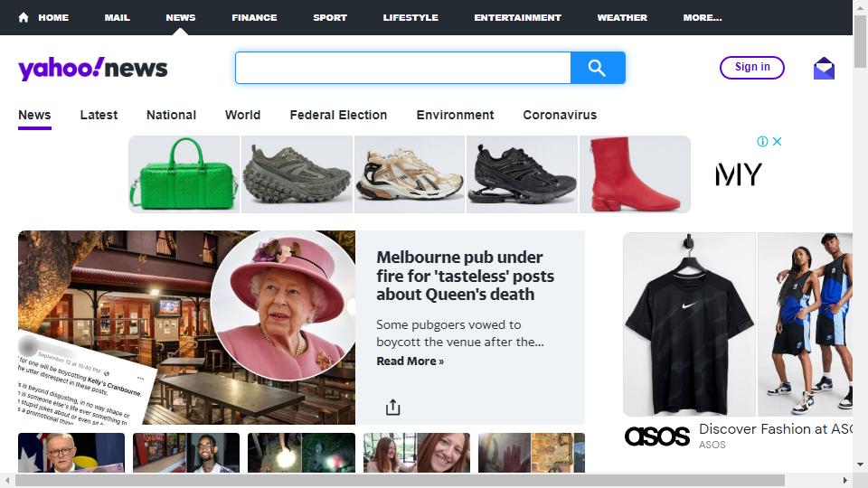This screenshot has width=868, height=488.
Task: Click the blue search magnifier button
Action: coord(598,68)
